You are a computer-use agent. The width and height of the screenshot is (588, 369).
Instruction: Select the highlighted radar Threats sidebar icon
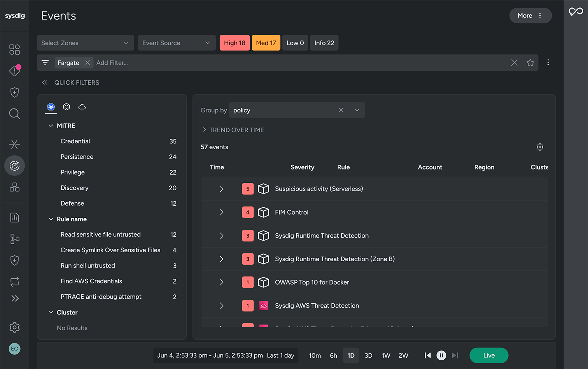click(14, 166)
